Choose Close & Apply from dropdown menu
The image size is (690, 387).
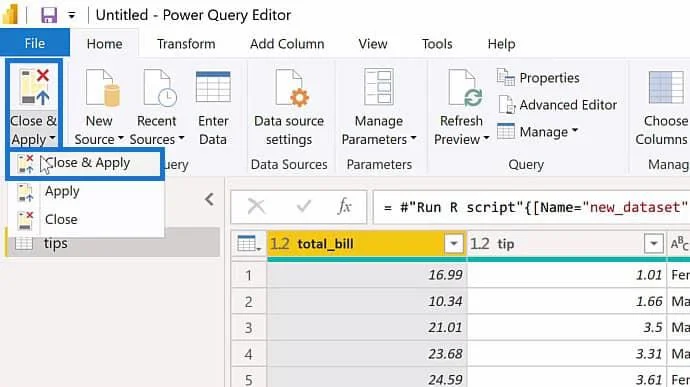pos(85,163)
